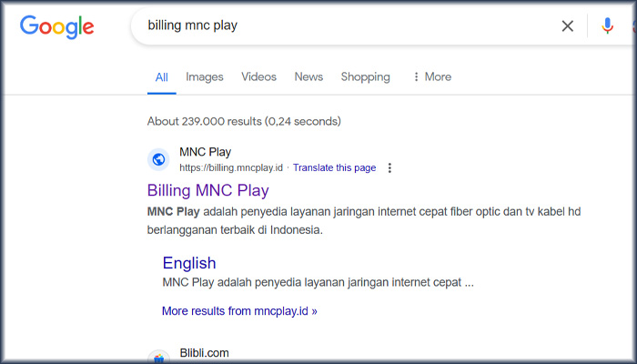637x364 pixels.
Task: Open the Shopping tab
Action: (365, 76)
